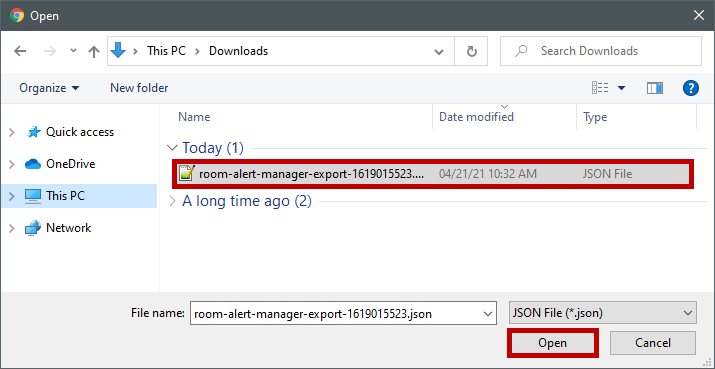715x369 pixels.
Task: Click the Open button
Action: coord(552,343)
